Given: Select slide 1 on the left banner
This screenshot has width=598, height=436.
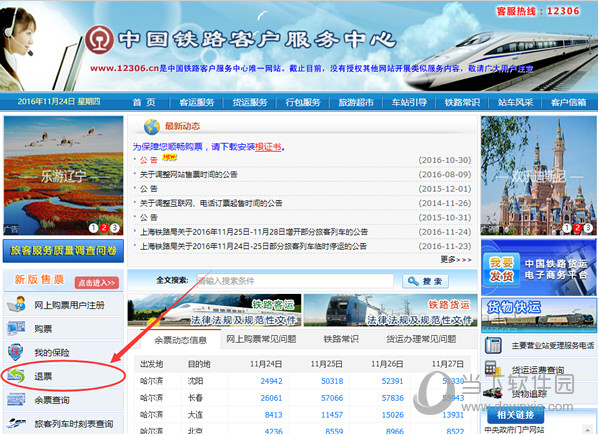Looking at the screenshot, I should pyautogui.click(x=93, y=228).
